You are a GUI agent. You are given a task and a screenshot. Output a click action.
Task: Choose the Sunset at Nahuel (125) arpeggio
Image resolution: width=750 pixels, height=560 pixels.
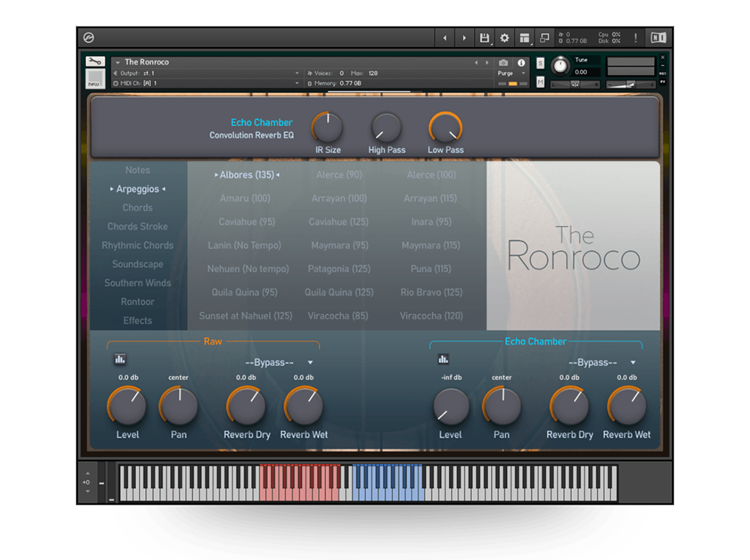click(x=246, y=316)
